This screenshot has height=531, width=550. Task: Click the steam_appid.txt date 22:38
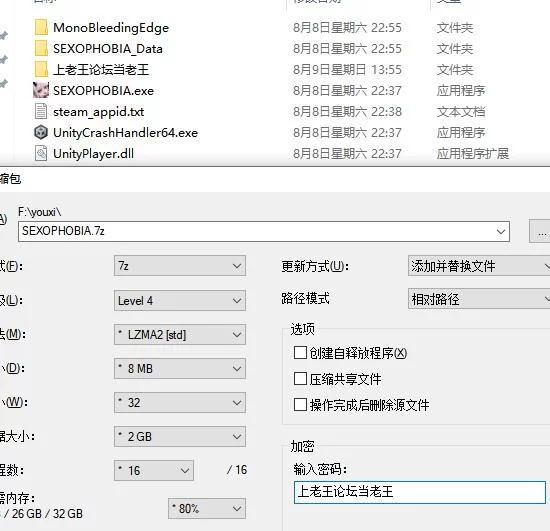[x=347, y=112]
